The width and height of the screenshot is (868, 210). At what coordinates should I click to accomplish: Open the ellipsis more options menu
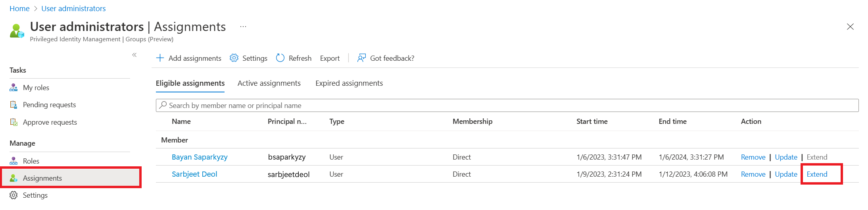coord(243,27)
